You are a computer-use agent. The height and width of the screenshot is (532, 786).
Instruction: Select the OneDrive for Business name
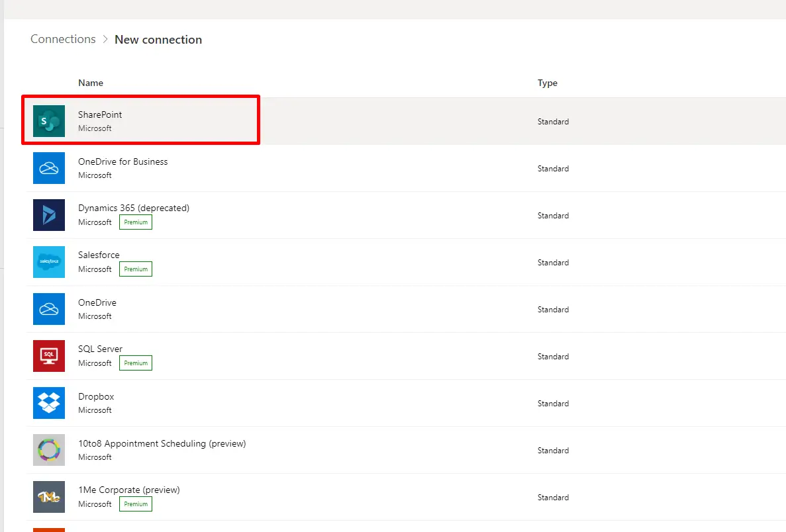tap(123, 161)
